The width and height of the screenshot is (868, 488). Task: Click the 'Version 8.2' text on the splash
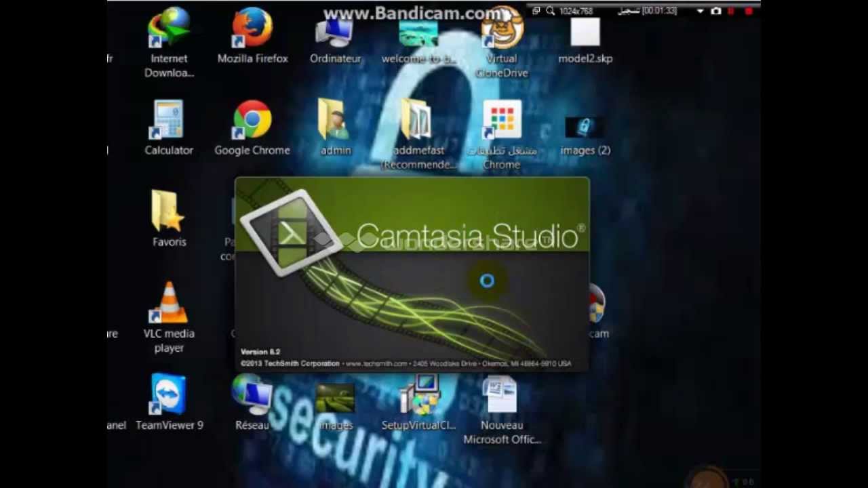tap(260, 352)
